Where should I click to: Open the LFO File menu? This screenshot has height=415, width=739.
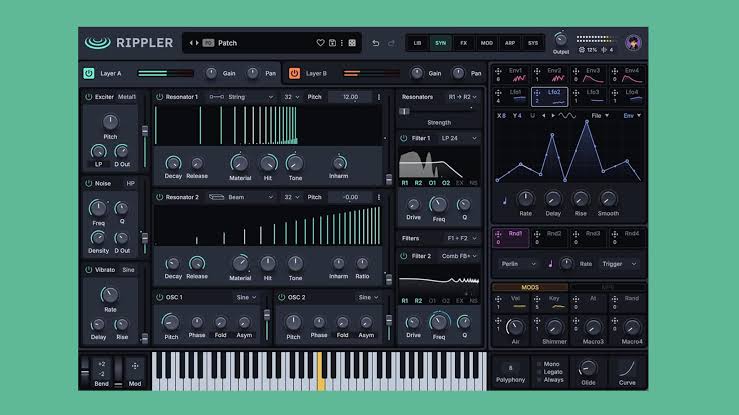[600, 115]
